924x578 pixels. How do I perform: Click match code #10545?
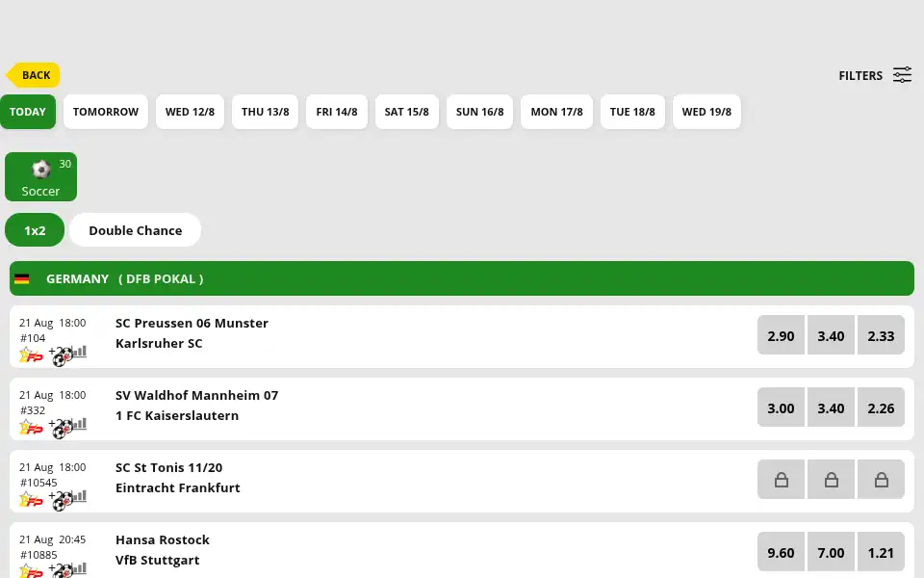38,483
